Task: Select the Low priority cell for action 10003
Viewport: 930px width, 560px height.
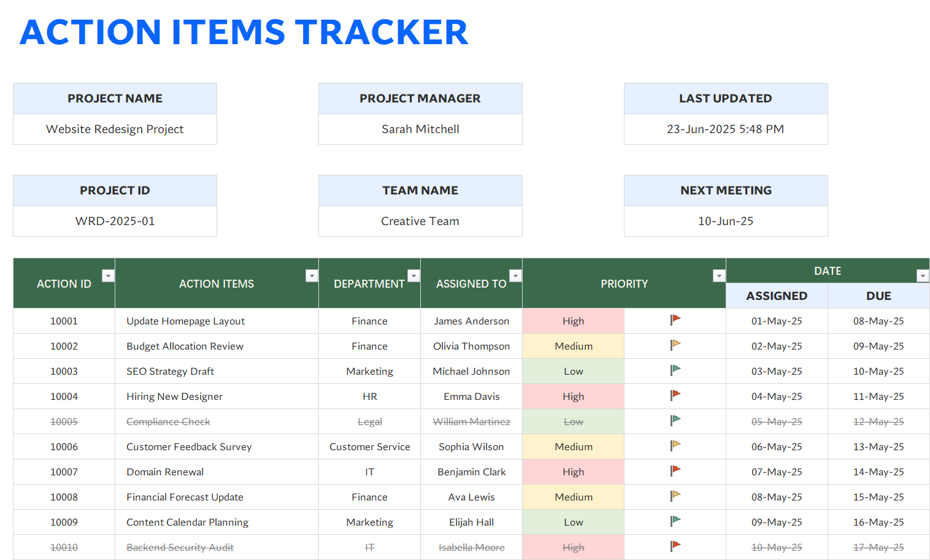Action: coord(574,371)
